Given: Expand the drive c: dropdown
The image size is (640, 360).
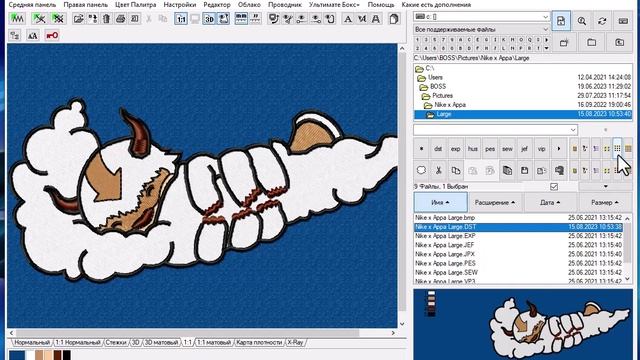Looking at the screenshot, I should point(545,17).
